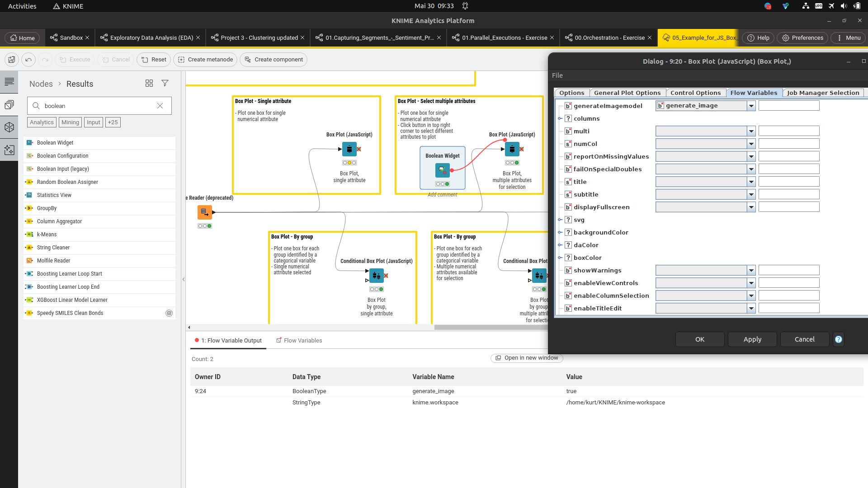
Task: Close the Sandbox tab
Action: click(87, 38)
